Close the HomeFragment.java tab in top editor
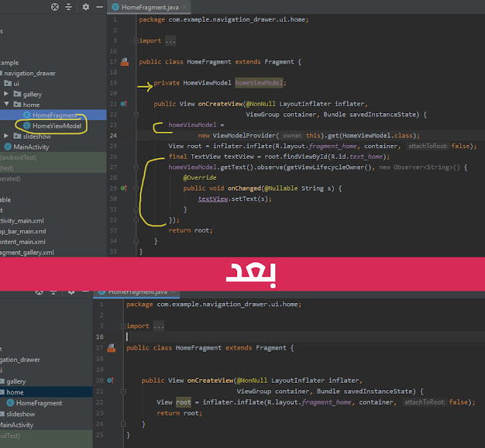 click(184, 7)
